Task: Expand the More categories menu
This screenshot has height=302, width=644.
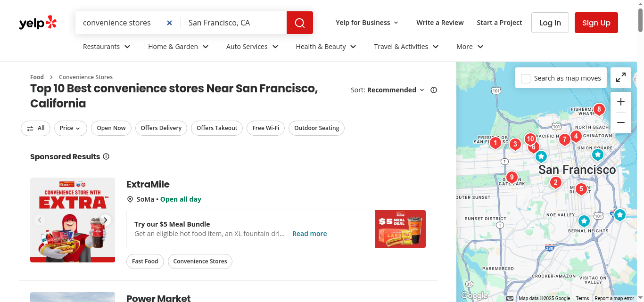Action: (x=470, y=47)
